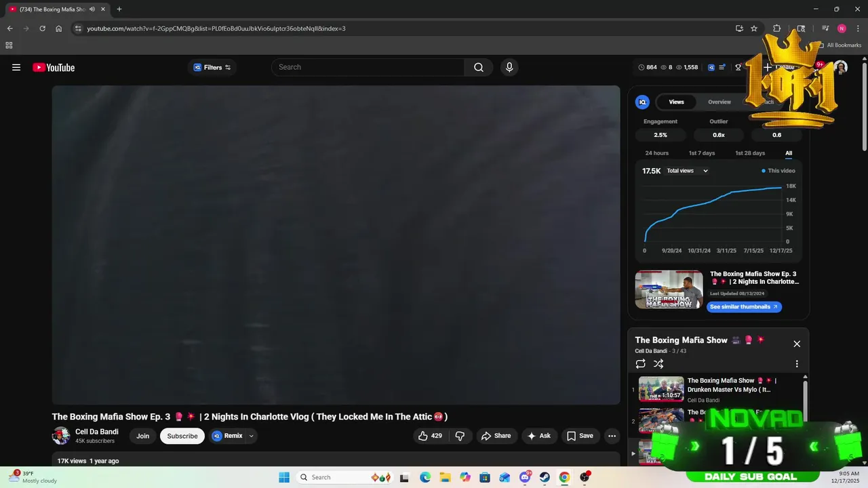Open the All Bookmarks folder

[840, 45]
